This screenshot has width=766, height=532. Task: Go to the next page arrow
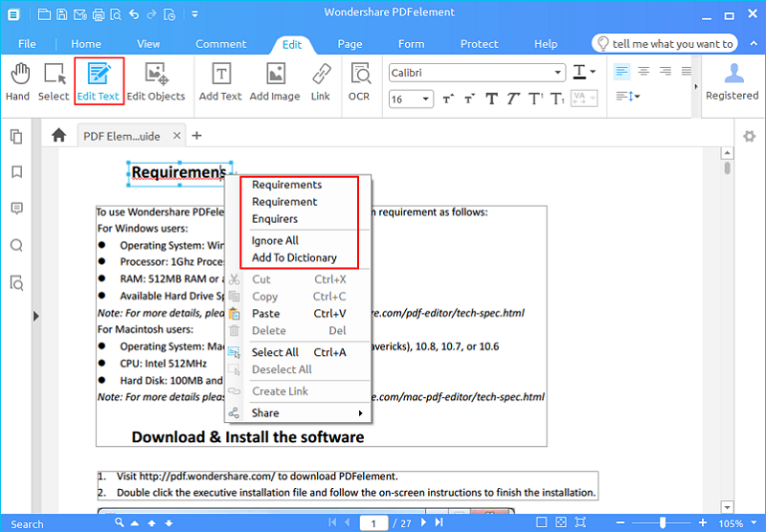[x=423, y=522]
